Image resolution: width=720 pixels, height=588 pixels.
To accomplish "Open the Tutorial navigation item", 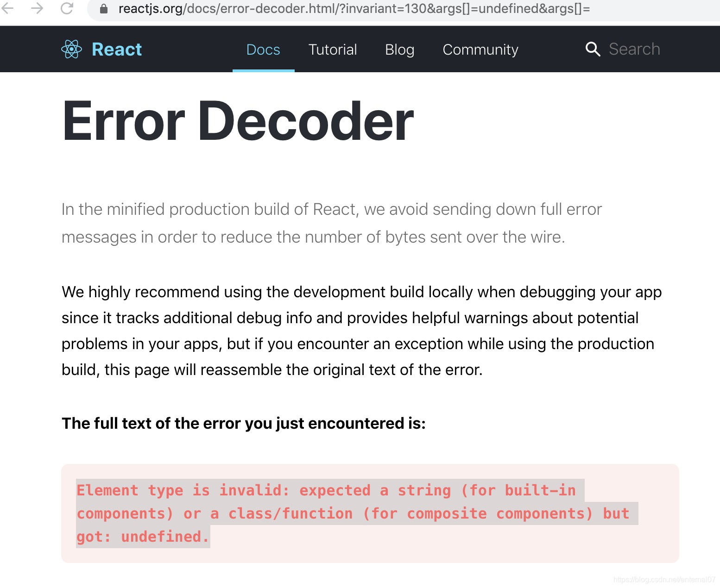I will coord(333,49).
